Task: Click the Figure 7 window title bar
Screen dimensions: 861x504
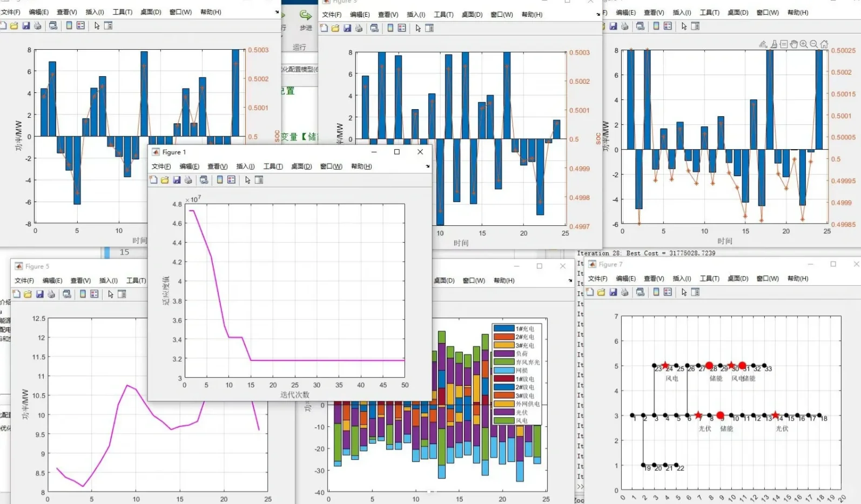Action: pos(724,264)
